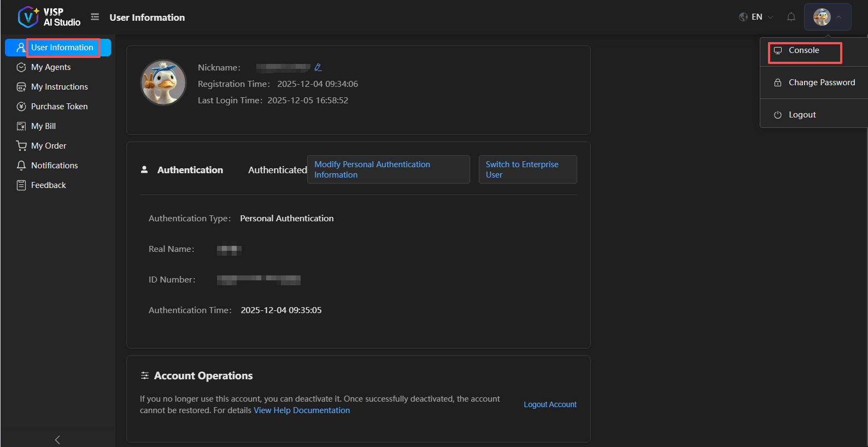The image size is (868, 447).
Task: Click the My Instructions sidebar icon
Action: coord(21,87)
